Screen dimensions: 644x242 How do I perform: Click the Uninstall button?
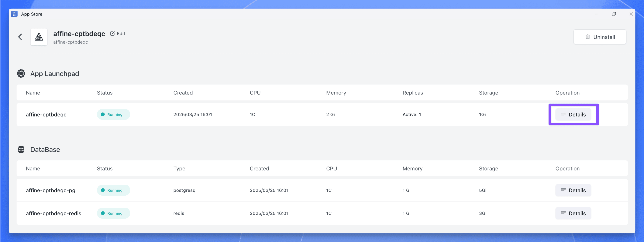[x=600, y=37]
